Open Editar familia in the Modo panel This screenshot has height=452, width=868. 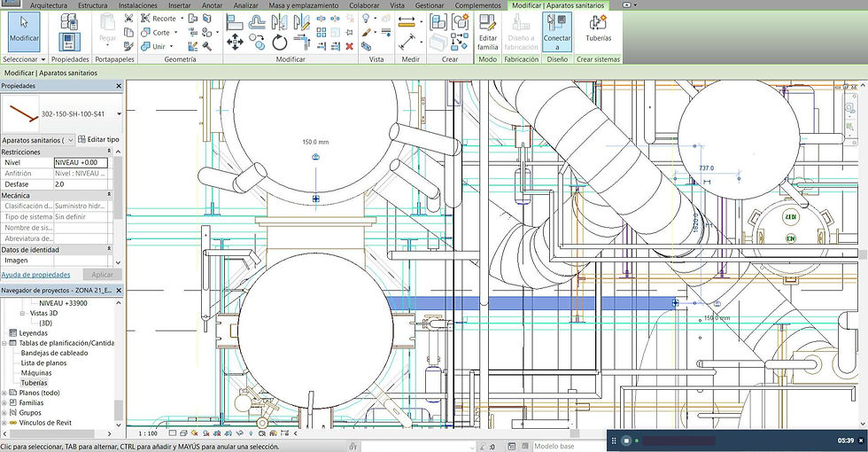[488, 33]
